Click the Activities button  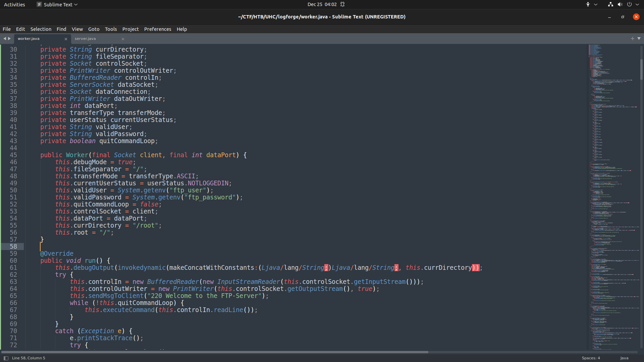pyautogui.click(x=14, y=4)
